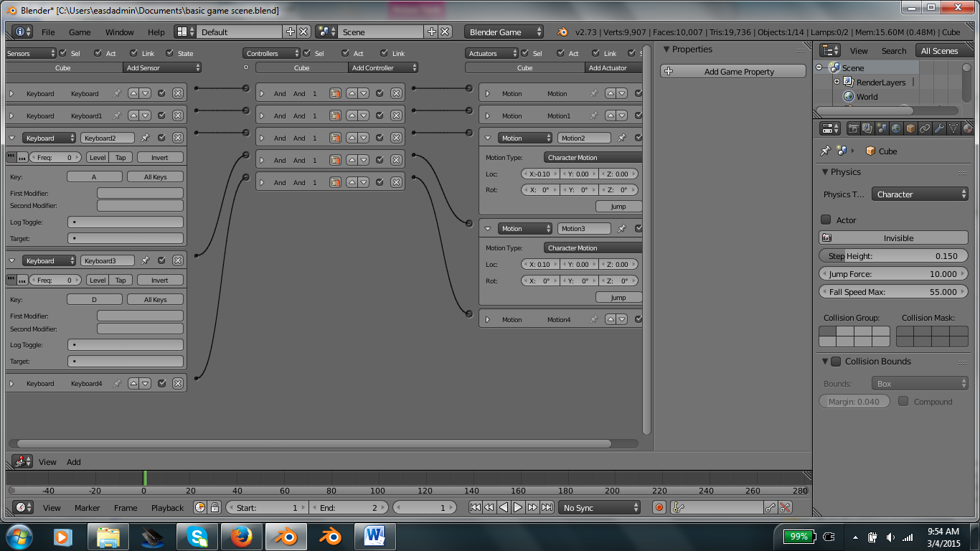Open the Render Layers properties tab
The image size is (980, 551).
[867, 128]
